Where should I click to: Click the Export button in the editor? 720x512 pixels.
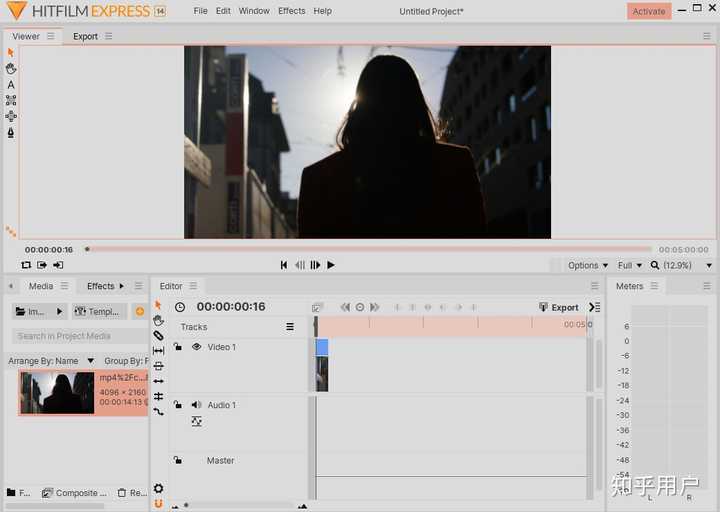point(559,308)
